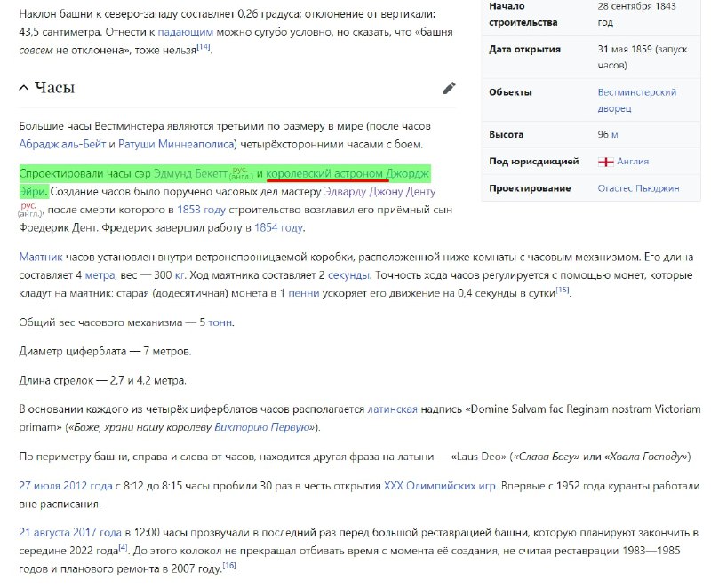The width and height of the screenshot is (711, 588).
Task: Open citation reference [16]
Action: click(229, 565)
